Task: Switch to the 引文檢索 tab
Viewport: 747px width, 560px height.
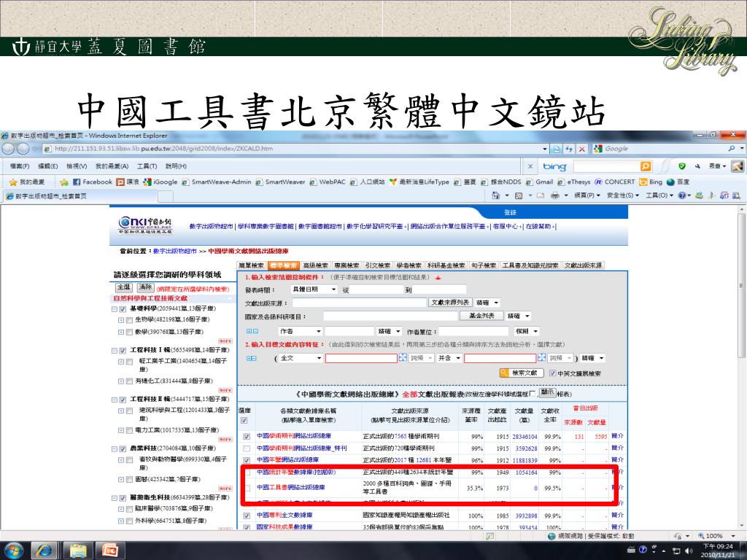Action: pos(377,265)
